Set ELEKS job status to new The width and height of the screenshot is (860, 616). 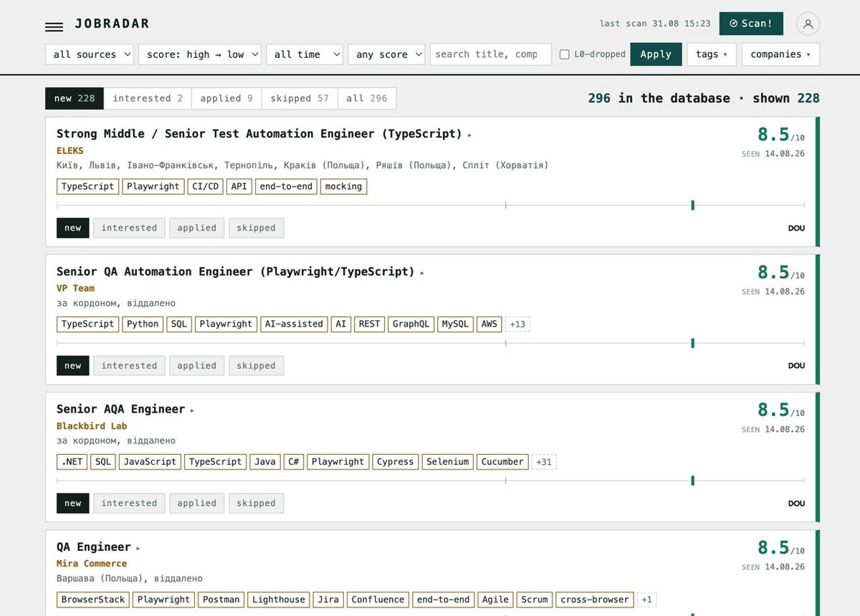[73, 228]
